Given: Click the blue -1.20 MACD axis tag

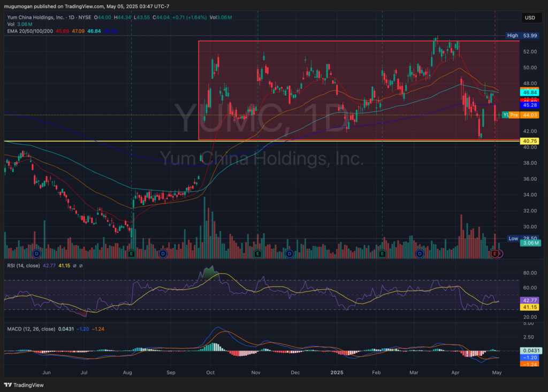Looking at the screenshot, I should [x=530, y=357].
